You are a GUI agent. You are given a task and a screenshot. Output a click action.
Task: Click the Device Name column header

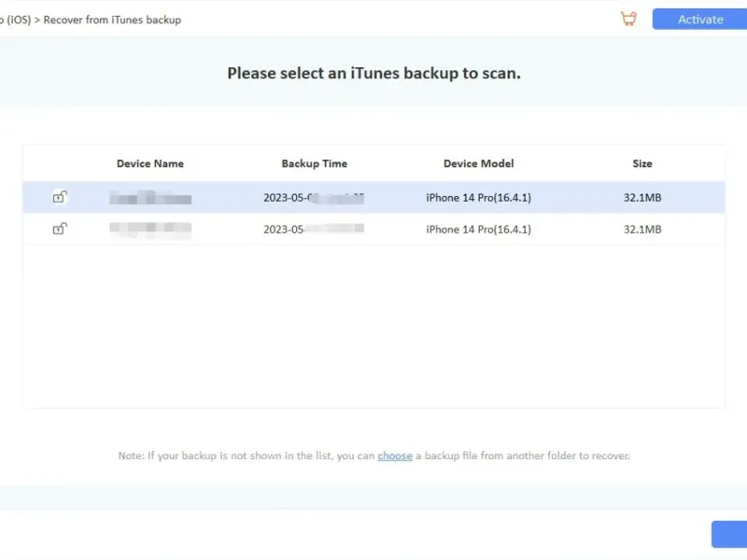click(149, 163)
